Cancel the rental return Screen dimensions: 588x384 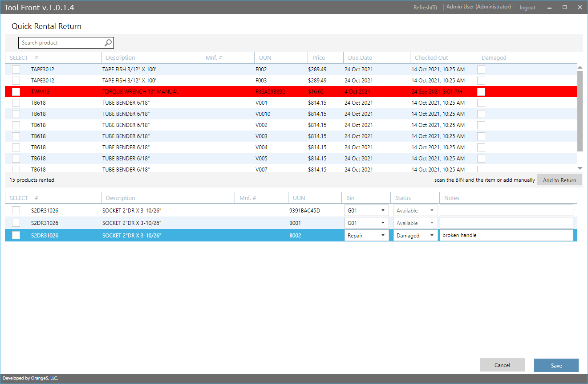pyautogui.click(x=502, y=365)
